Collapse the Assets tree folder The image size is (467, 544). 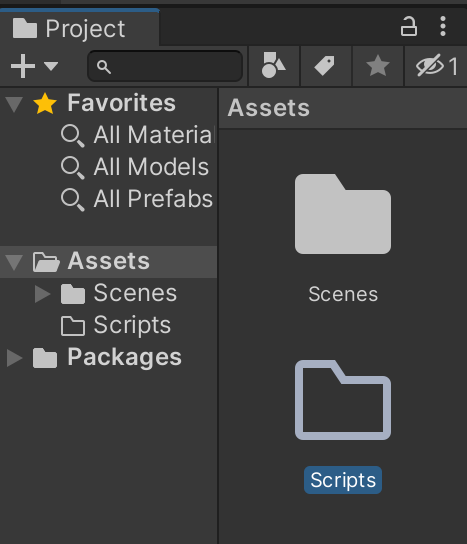14,262
